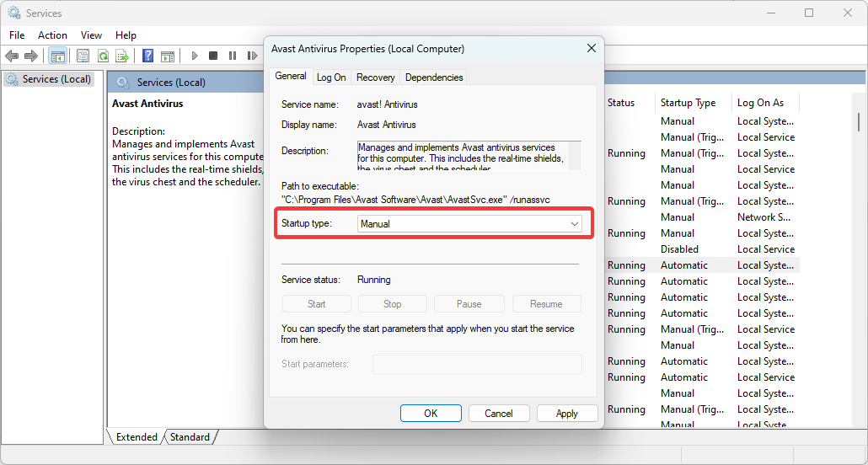Click the Restart Service icon in toolbar
The image size is (868, 465).
(x=253, y=56)
